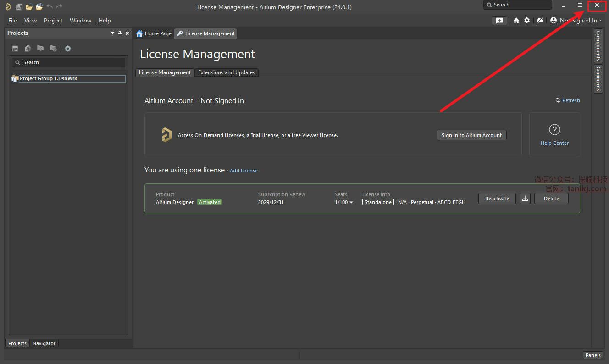Click Projects panel folder-with-refresh icon

coord(53,49)
